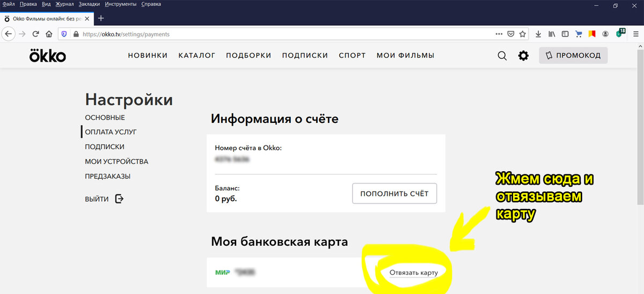
Task: Open a new tab with the plus button
Action: [101, 18]
